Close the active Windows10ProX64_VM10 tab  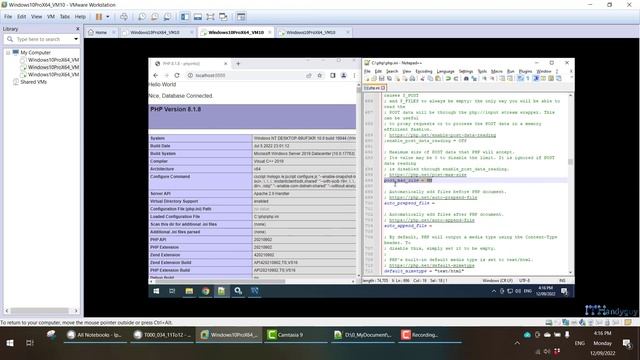[x=270, y=32]
